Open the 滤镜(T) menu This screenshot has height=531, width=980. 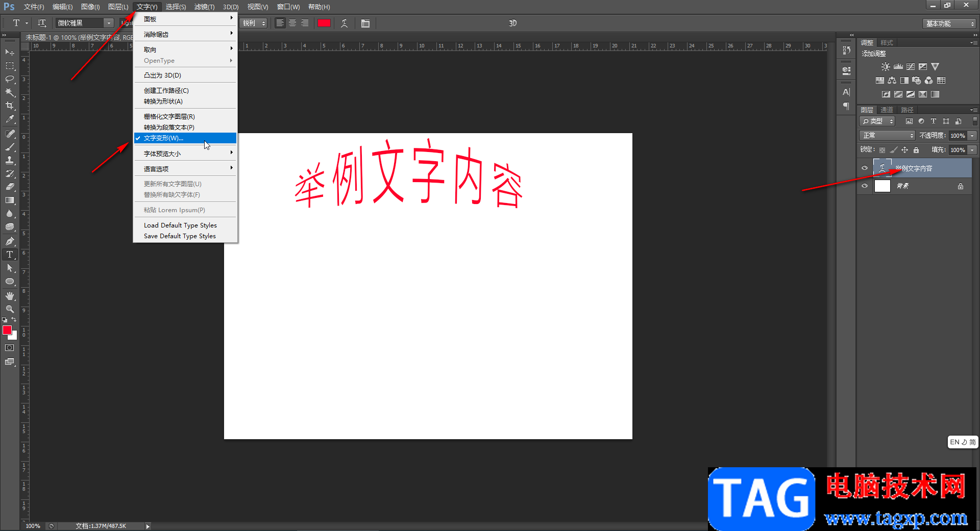tap(204, 7)
